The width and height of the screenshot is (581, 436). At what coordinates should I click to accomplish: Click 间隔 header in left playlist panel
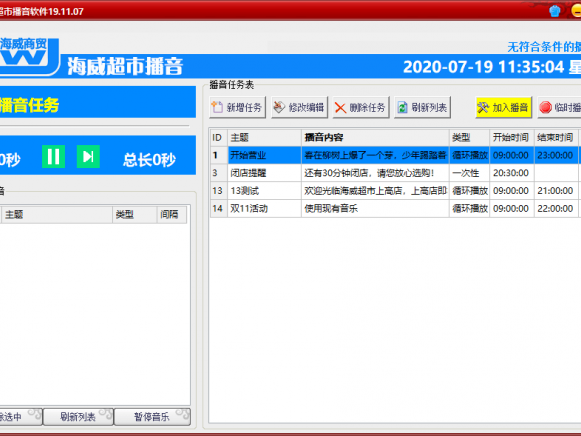click(172, 214)
